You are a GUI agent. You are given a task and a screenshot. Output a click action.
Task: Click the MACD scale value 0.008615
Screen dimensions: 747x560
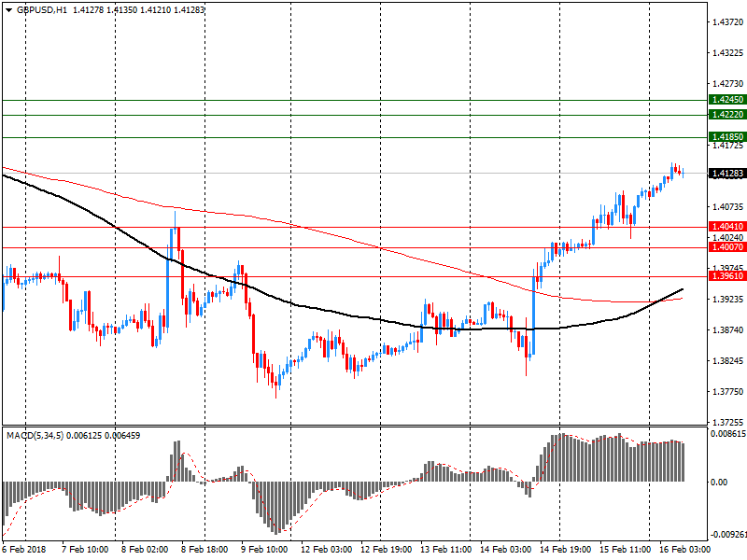(x=728, y=434)
